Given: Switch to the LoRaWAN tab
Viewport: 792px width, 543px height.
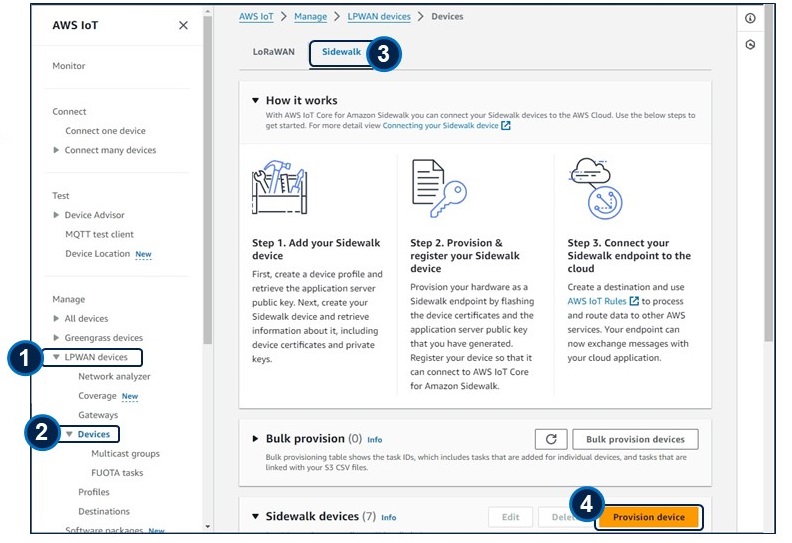Looking at the screenshot, I should pyautogui.click(x=274, y=52).
